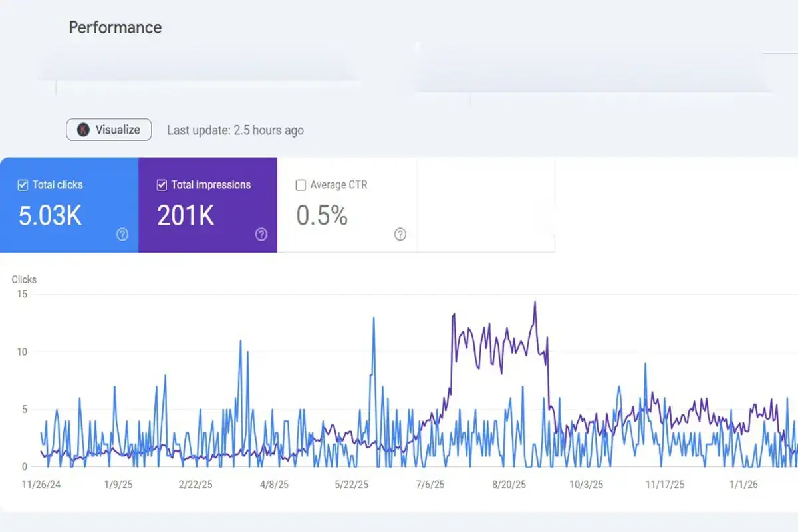This screenshot has width=798, height=532.
Task: Enable the Average CTR checkbox
Action: [x=301, y=185]
